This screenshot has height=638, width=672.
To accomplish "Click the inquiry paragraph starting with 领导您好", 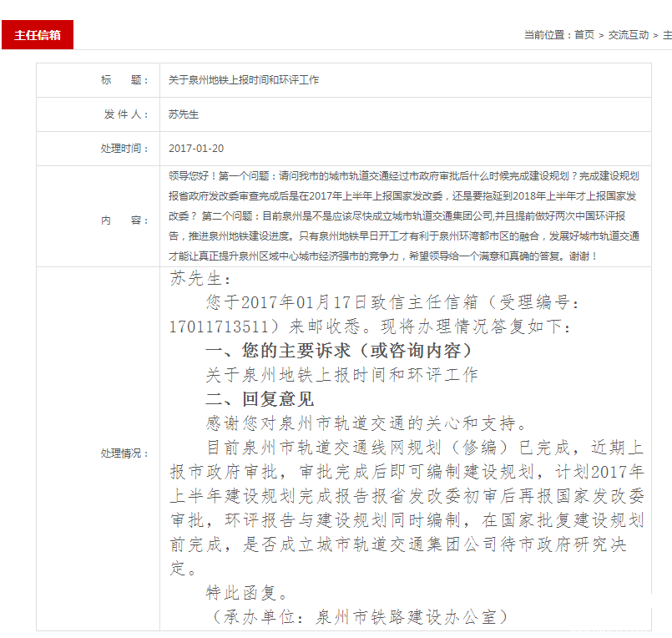I will click(404, 216).
